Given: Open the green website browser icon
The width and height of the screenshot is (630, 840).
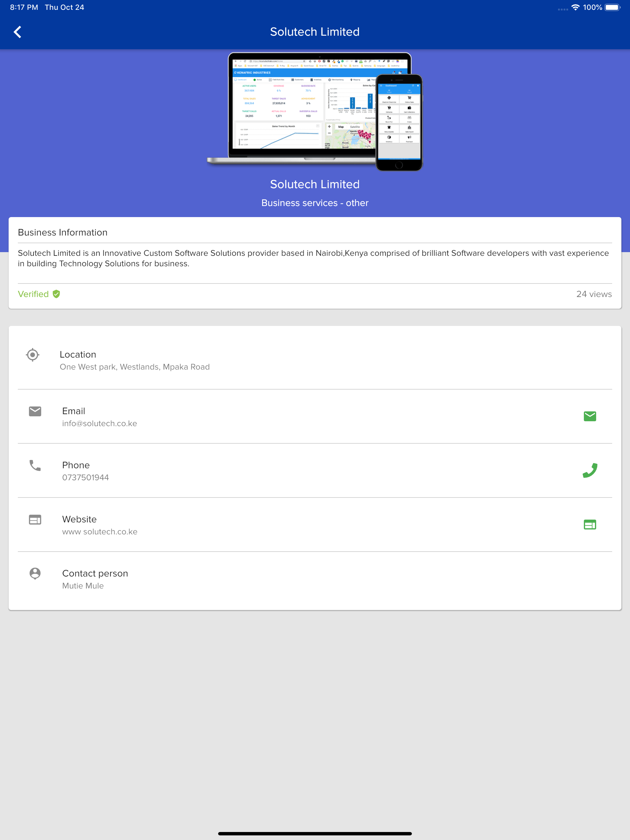Looking at the screenshot, I should (590, 525).
